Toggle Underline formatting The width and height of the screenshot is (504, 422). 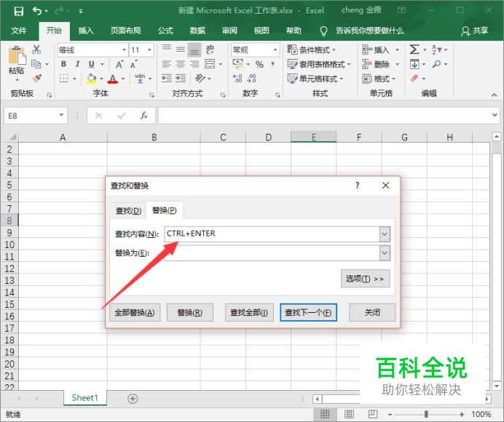click(92, 64)
